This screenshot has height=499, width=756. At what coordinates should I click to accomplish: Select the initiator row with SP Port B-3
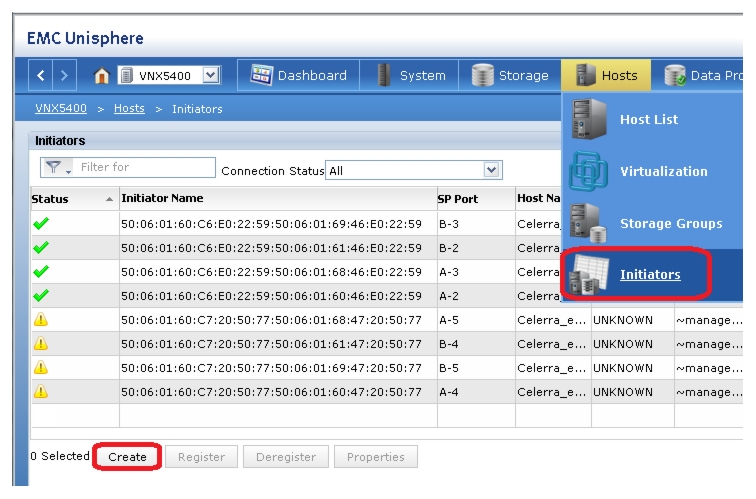click(x=387, y=224)
